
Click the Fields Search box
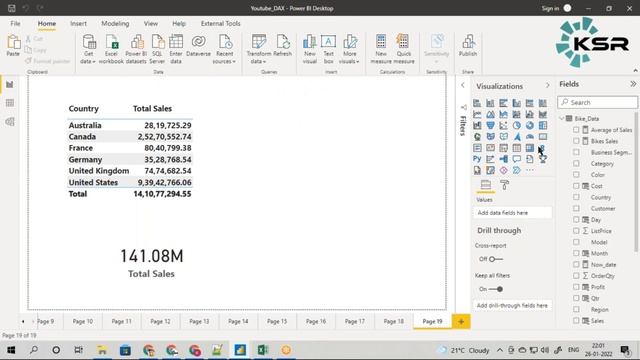click(x=598, y=102)
